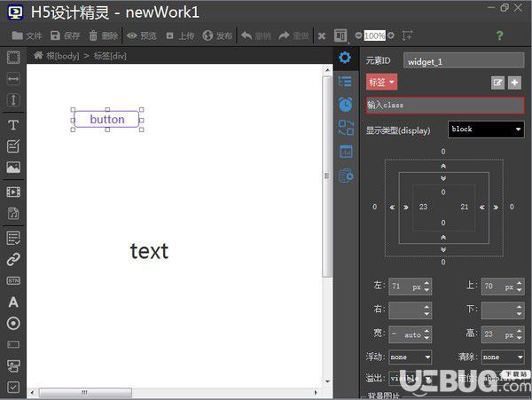
Task: Select the chain link widget tool
Action: coord(13,259)
